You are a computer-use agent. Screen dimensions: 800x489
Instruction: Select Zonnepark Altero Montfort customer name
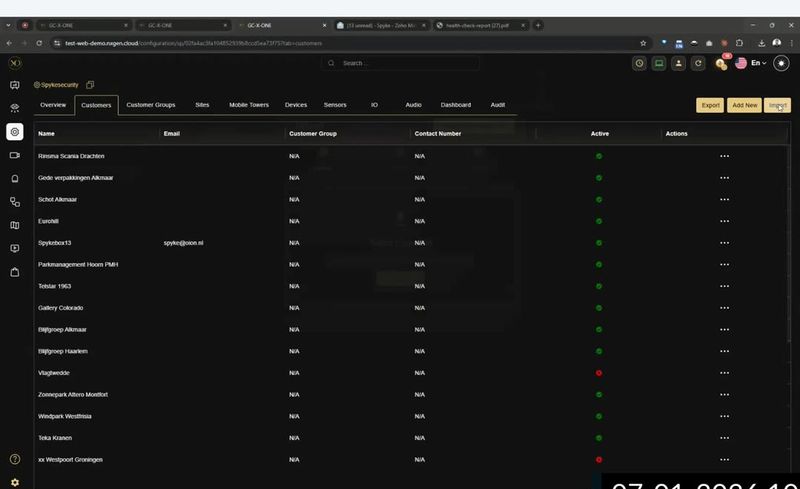pyautogui.click(x=73, y=395)
